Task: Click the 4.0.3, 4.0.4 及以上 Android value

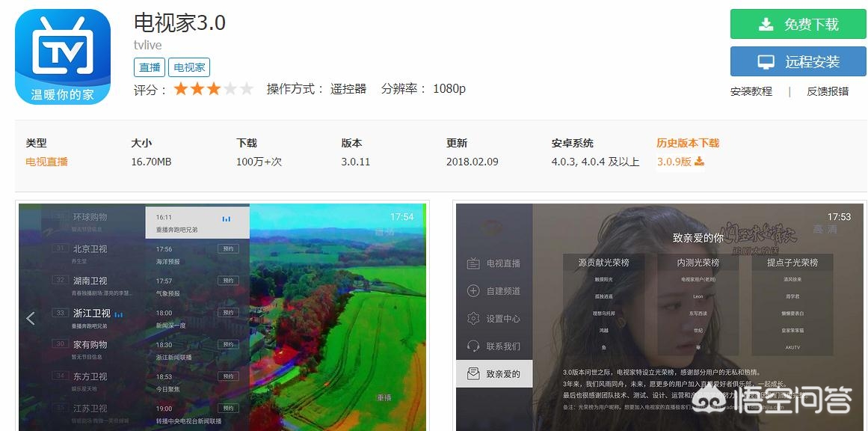Action: [595, 162]
